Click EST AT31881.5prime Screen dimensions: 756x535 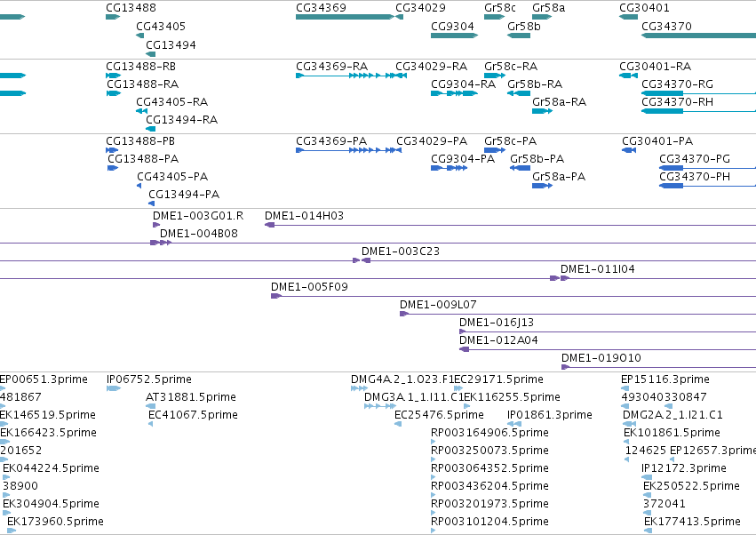150,406
